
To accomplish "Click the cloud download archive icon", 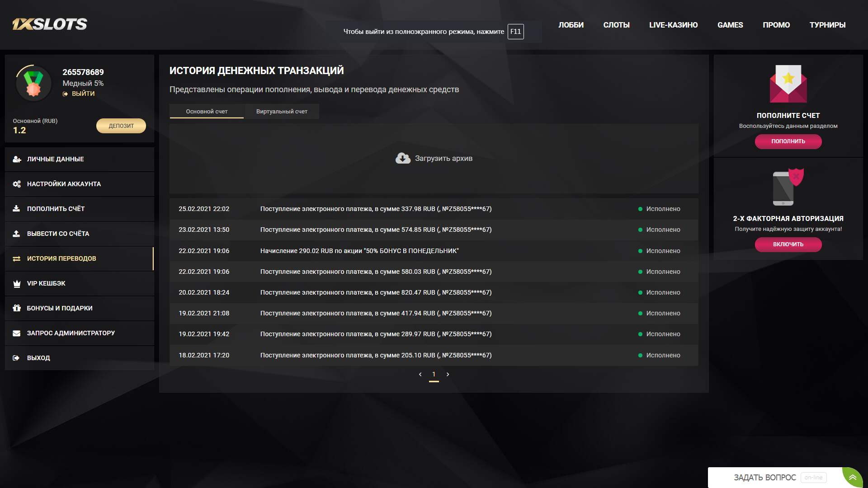I will (x=403, y=158).
